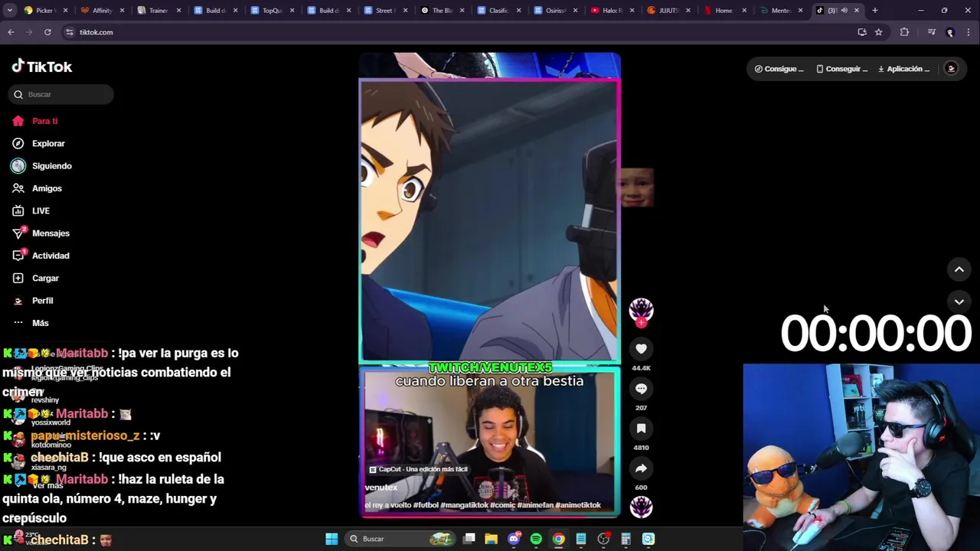This screenshot has width=980, height=551.
Task: Switch to the Picker tab
Action: coord(45,11)
